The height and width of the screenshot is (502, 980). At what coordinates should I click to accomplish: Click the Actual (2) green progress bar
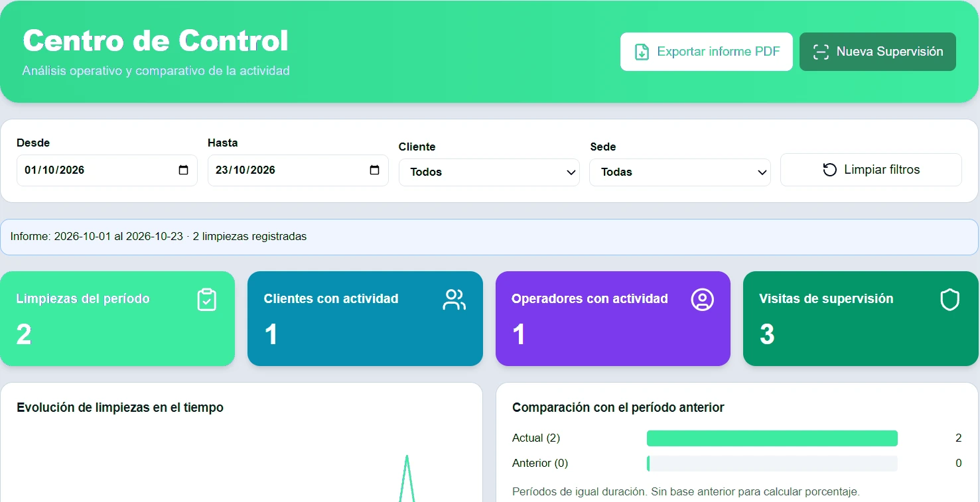pyautogui.click(x=772, y=438)
